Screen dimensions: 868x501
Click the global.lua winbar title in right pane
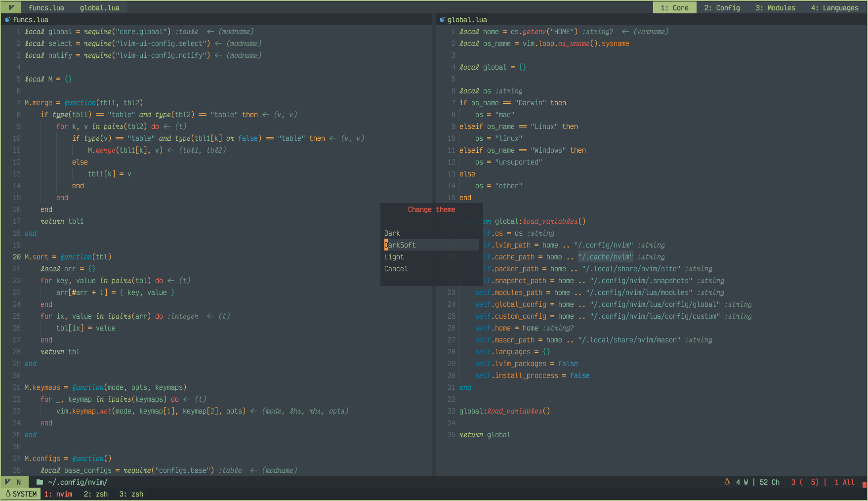(467, 20)
